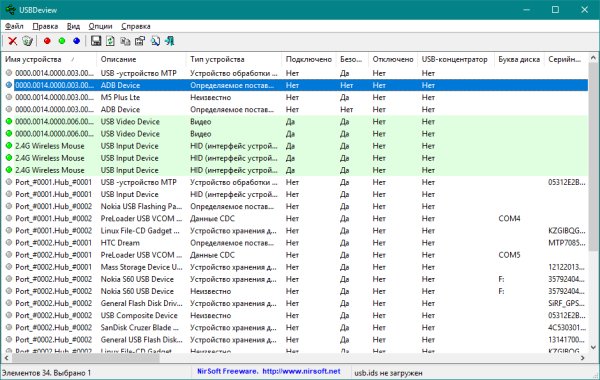Click the vertical scrollbar down arrow
Screen dimensions: 600x380
[593, 347]
